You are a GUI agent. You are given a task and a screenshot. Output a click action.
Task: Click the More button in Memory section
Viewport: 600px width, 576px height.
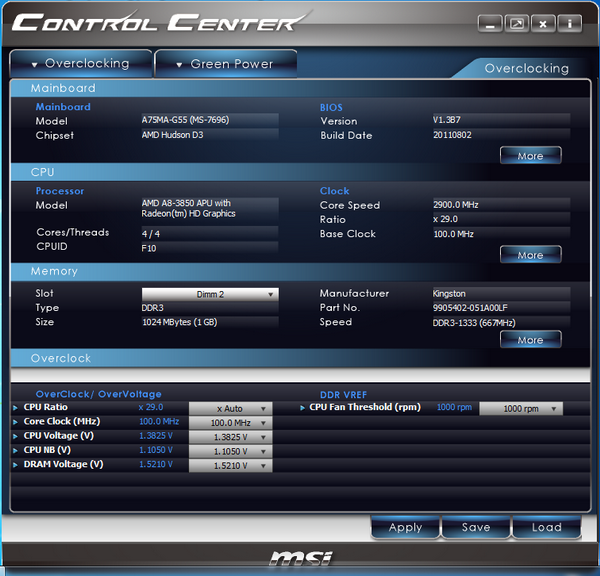coord(530,339)
